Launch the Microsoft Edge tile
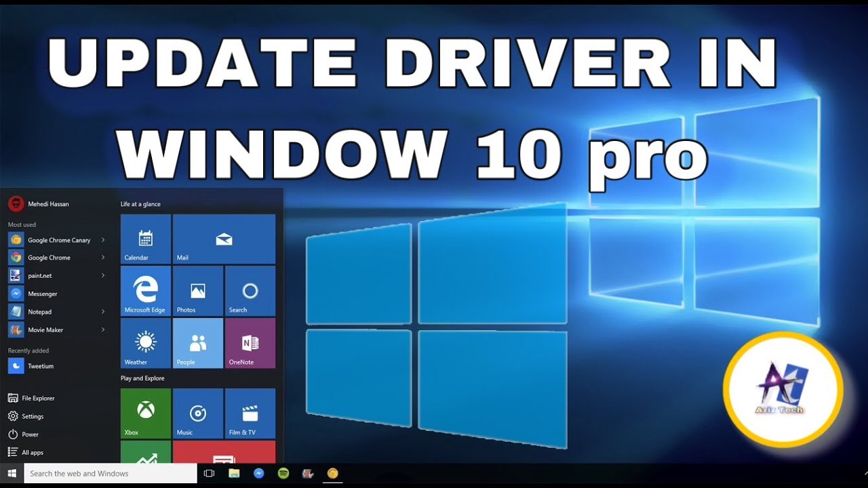The width and height of the screenshot is (868, 488). point(146,291)
